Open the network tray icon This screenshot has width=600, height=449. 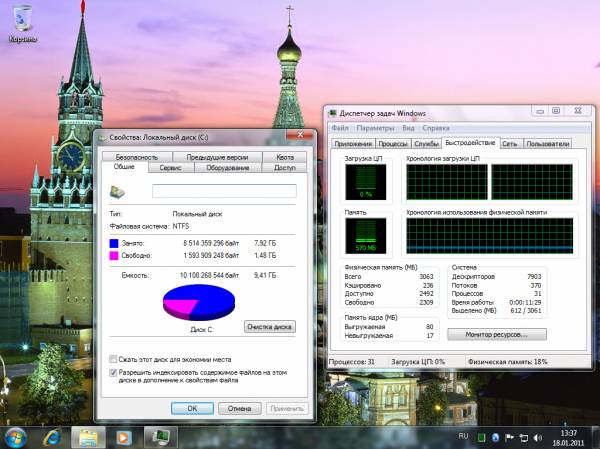click(523, 438)
